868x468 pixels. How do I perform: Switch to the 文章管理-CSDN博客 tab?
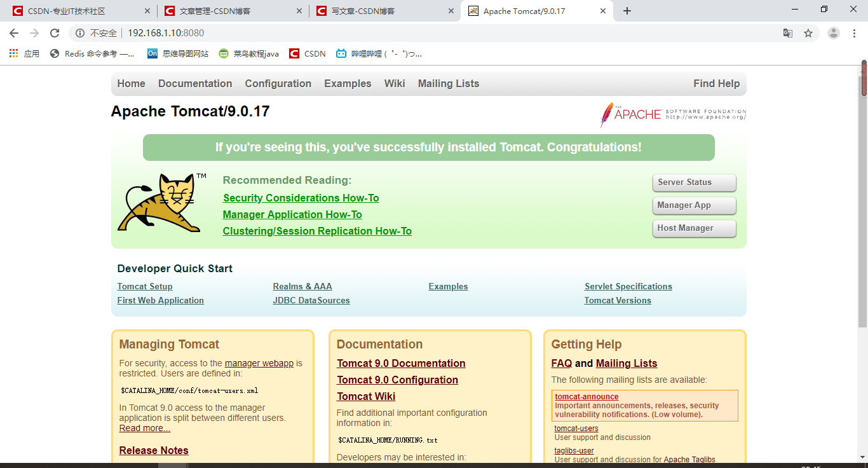coord(233,11)
